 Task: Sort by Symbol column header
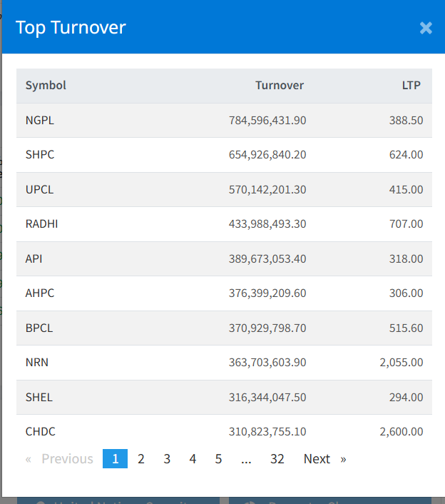(46, 86)
